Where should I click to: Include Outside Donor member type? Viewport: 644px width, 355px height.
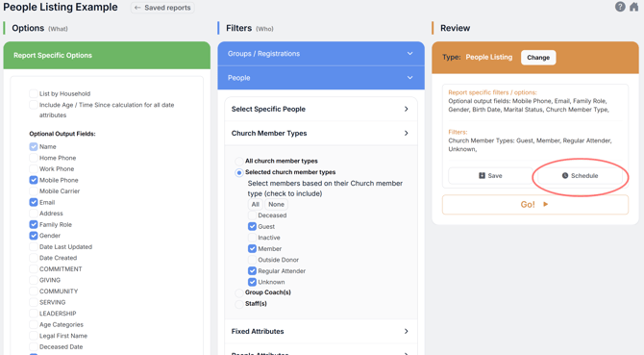(x=252, y=260)
